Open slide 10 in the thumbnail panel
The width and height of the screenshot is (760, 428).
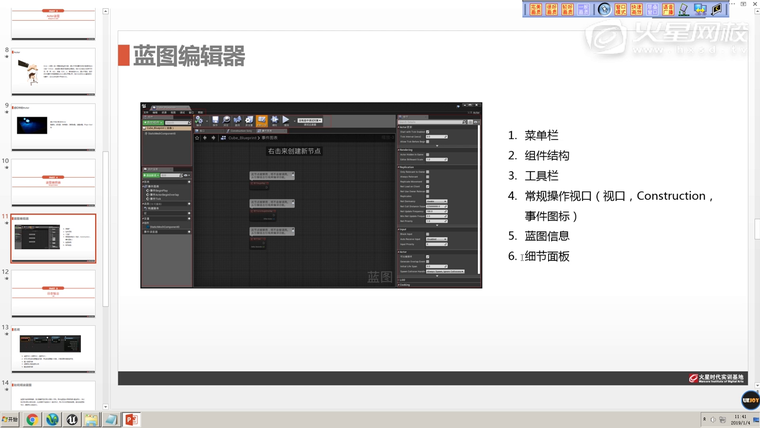click(53, 182)
